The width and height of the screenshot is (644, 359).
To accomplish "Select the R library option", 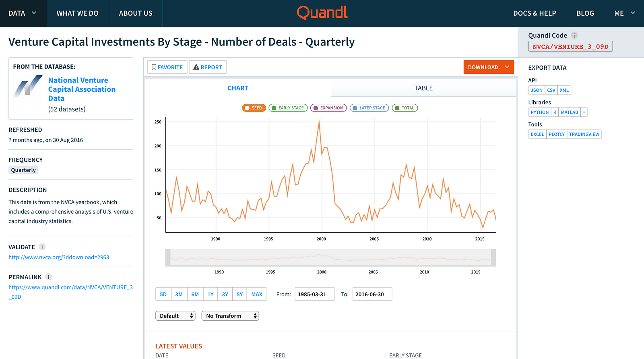I will pyautogui.click(x=555, y=112).
